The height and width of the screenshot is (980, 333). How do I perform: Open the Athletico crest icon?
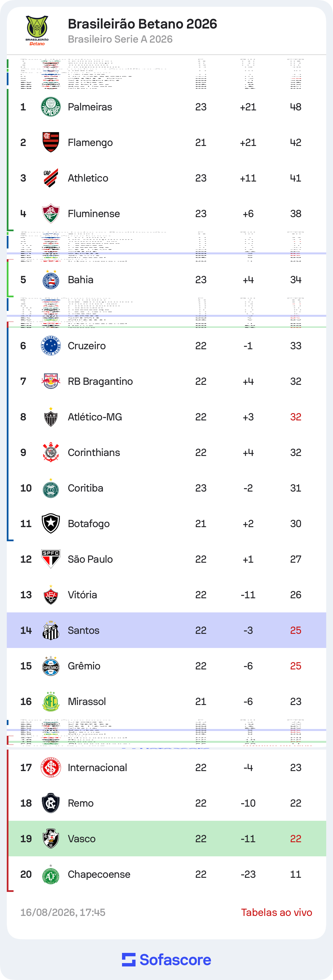coord(51,178)
